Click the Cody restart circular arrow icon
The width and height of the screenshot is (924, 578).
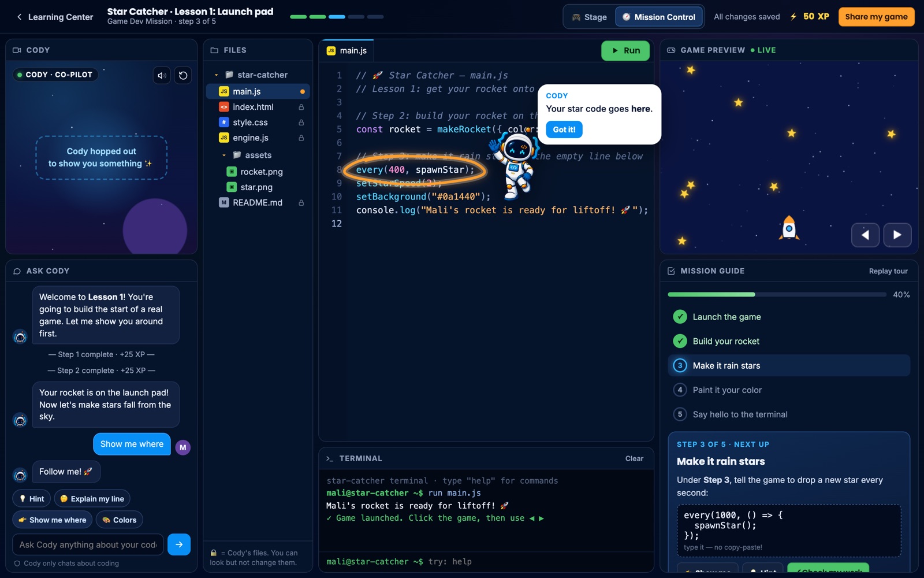pos(183,75)
